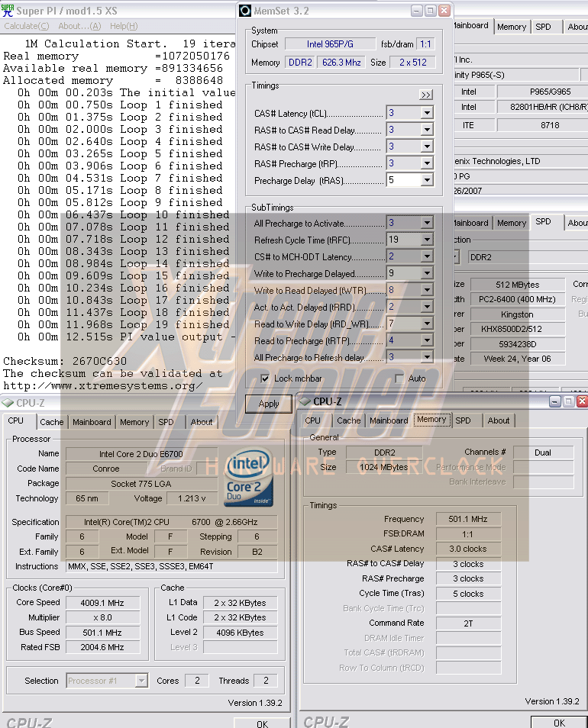The image size is (588, 728).
Task: Close the front CPU-Z Memory window
Action: [x=582, y=401]
